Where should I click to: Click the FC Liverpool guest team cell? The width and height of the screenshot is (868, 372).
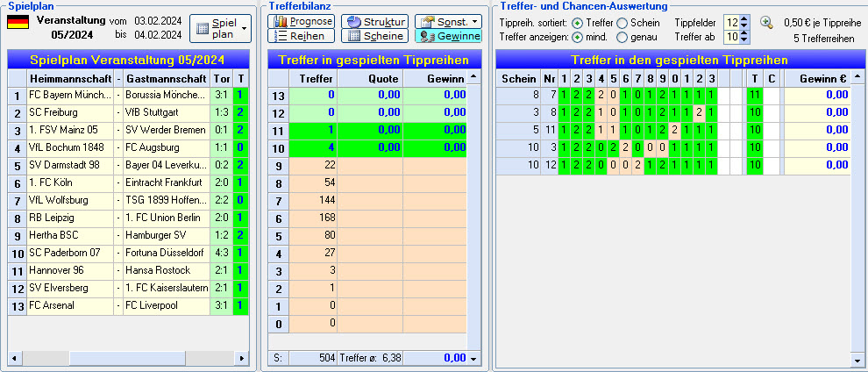pos(167,305)
